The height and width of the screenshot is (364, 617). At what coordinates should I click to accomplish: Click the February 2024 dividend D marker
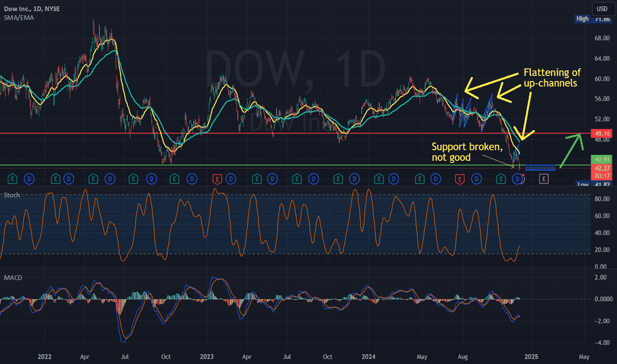(x=393, y=179)
